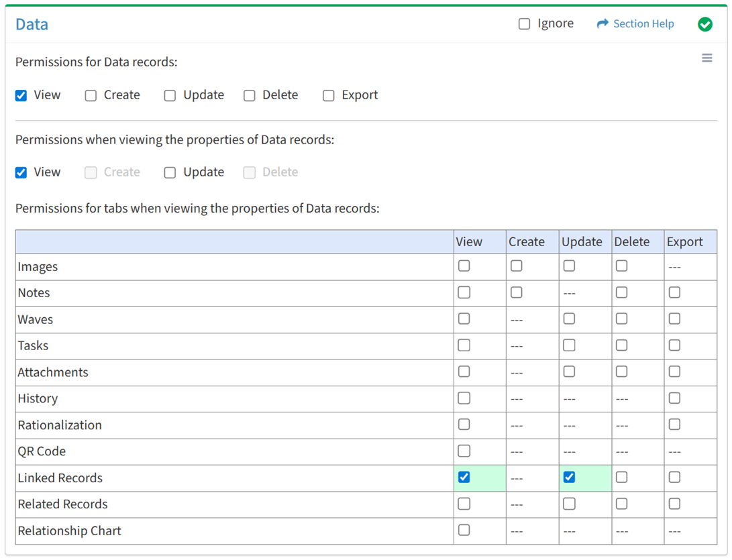
Task: Enable Create permission for Data records
Action: click(91, 95)
